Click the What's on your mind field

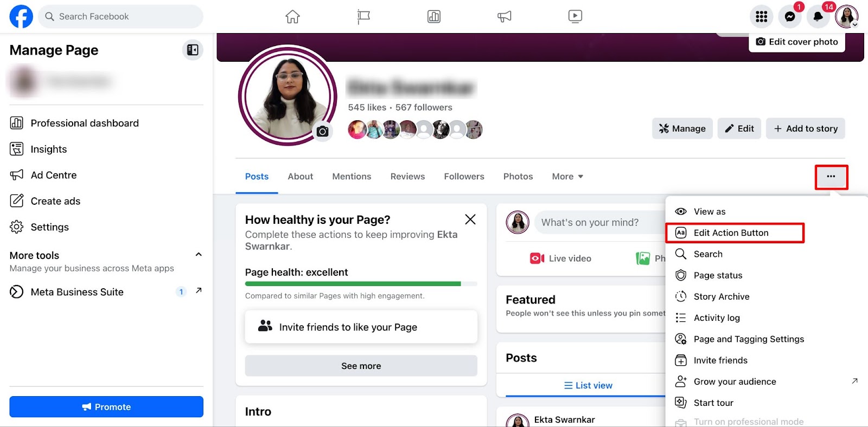tap(599, 222)
